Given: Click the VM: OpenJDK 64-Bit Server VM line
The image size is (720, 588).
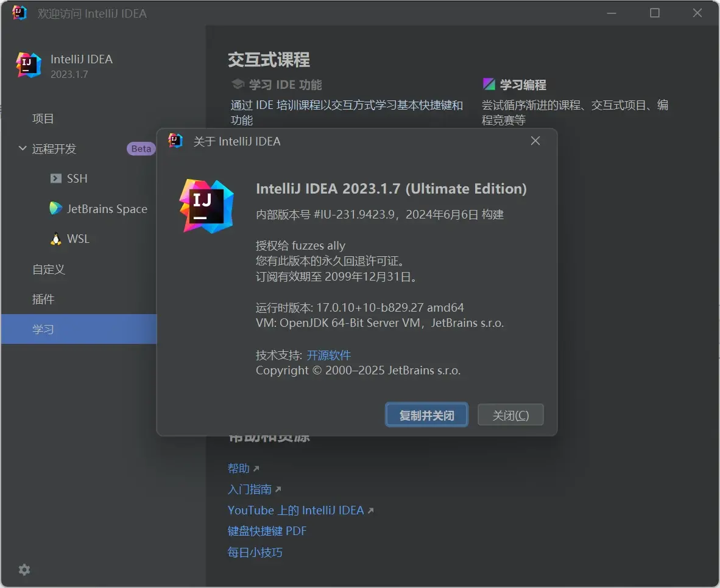Looking at the screenshot, I should [x=379, y=323].
